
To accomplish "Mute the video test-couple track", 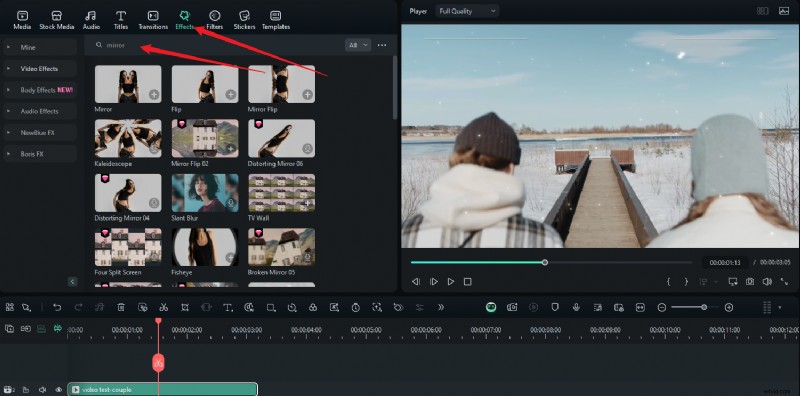I will pyautogui.click(x=42, y=390).
